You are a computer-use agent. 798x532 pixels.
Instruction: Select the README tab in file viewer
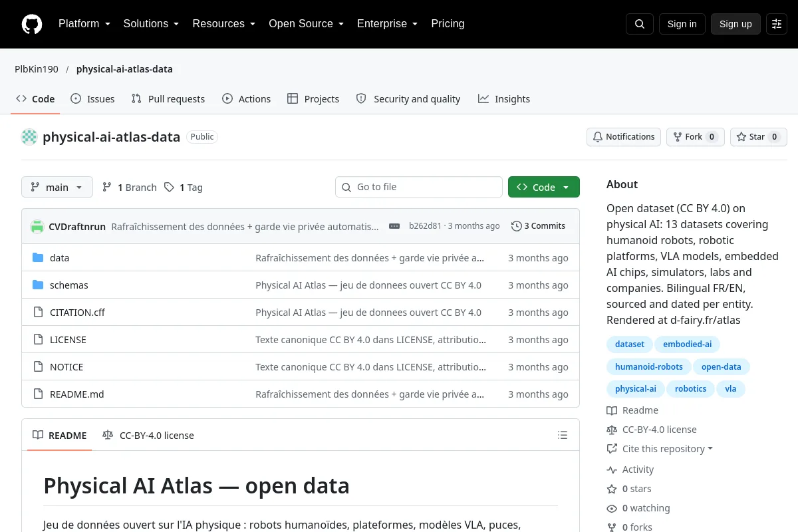[60, 436]
